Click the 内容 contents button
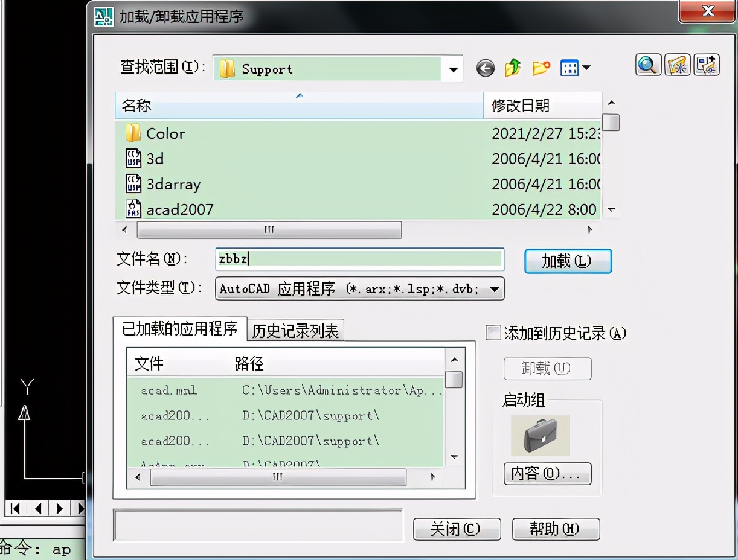The width and height of the screenshot is (738, 560). (547, 474)
